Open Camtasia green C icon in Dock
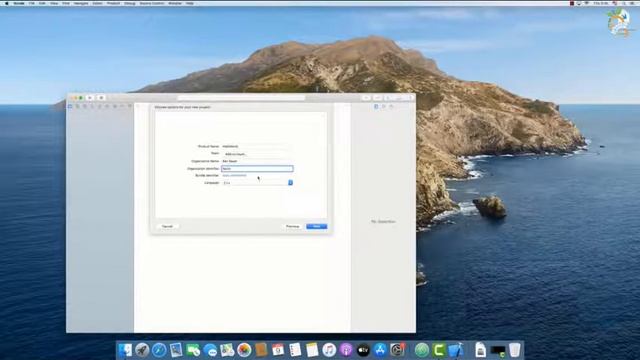 (x=439, y=350)
